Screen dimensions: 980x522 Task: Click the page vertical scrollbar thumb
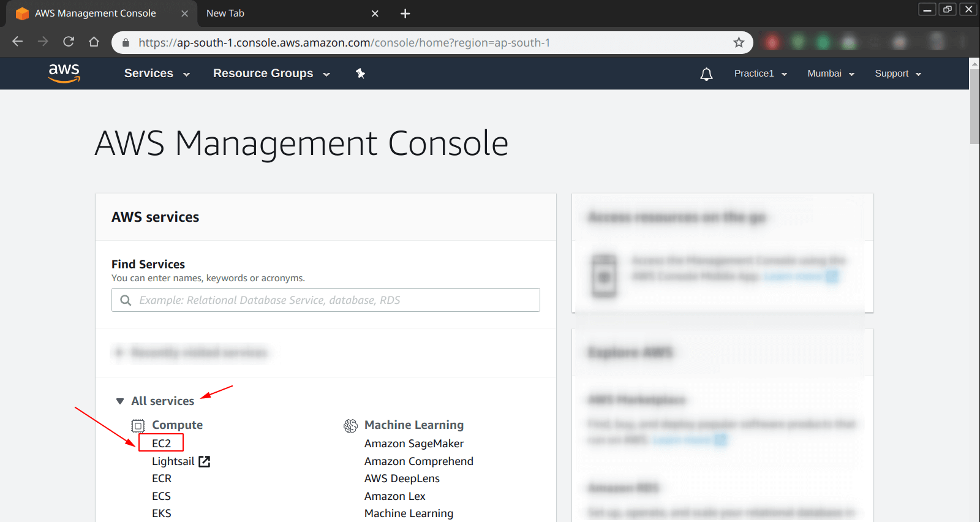click(x=974, y=106)
